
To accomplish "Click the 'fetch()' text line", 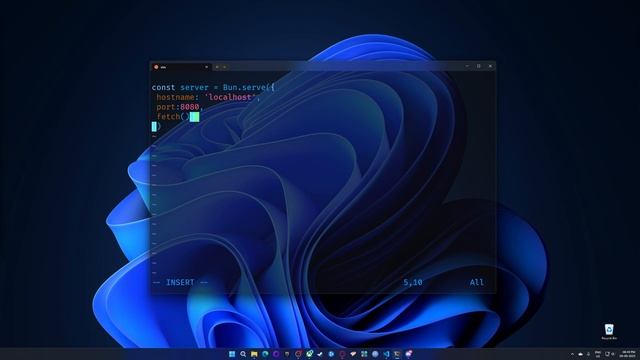I will click(173, 117).
